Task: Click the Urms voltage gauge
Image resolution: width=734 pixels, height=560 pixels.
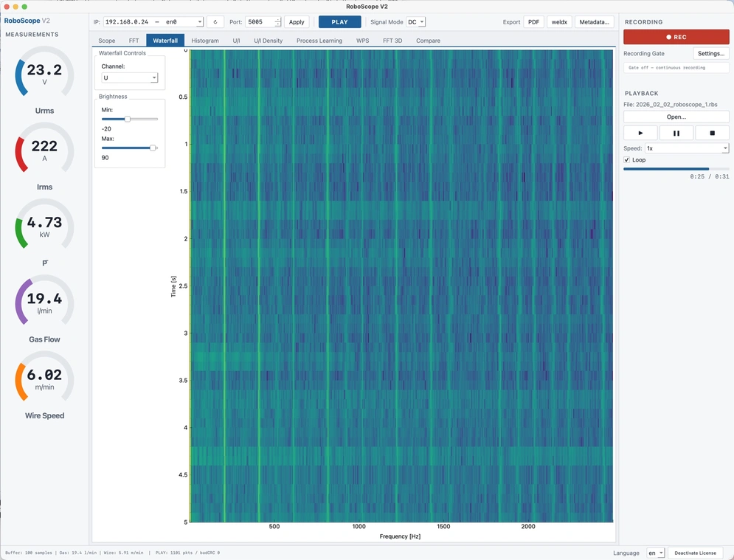Action: click(44, 72)
